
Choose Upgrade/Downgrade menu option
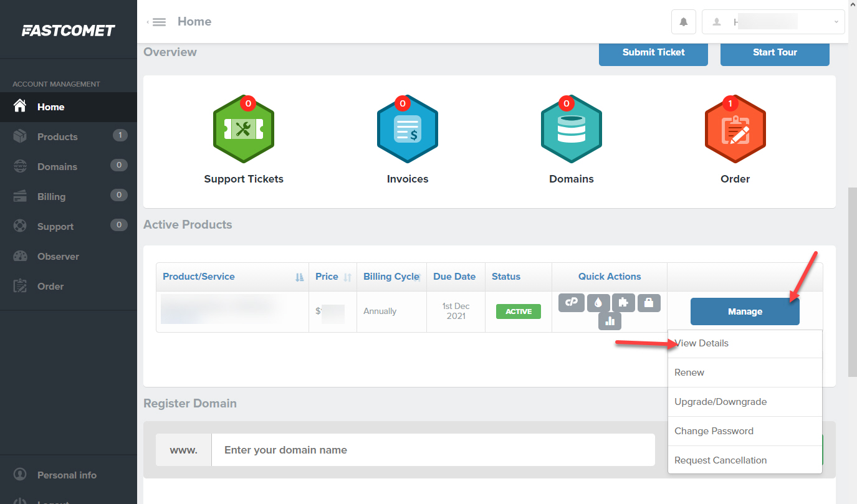point(745,402)
